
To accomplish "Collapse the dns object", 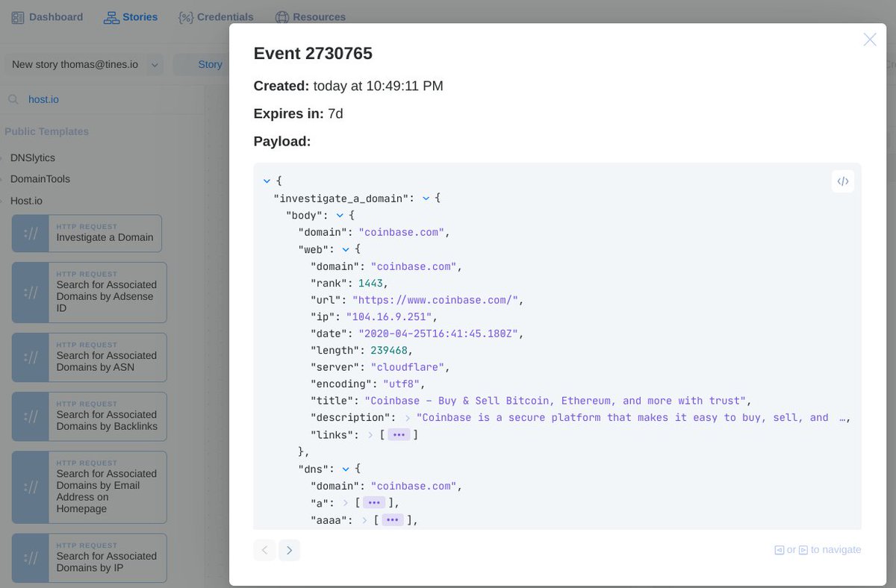I will [346, 469].
